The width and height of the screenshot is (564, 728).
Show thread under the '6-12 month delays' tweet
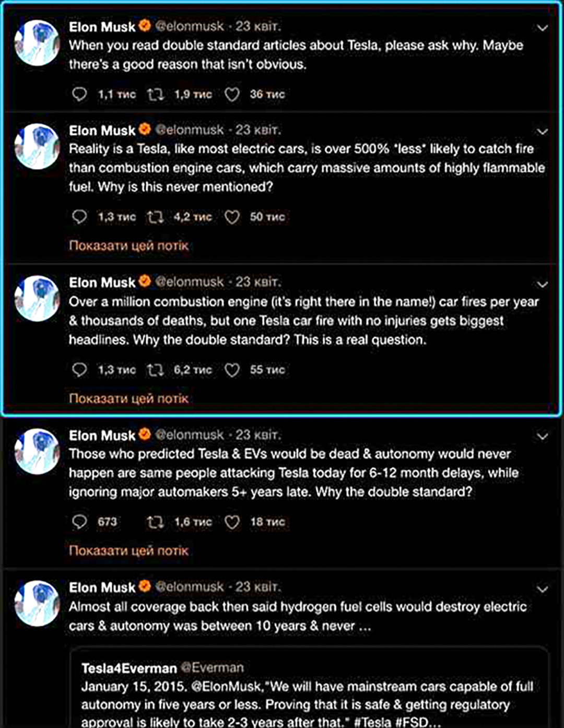coord(128,550)
